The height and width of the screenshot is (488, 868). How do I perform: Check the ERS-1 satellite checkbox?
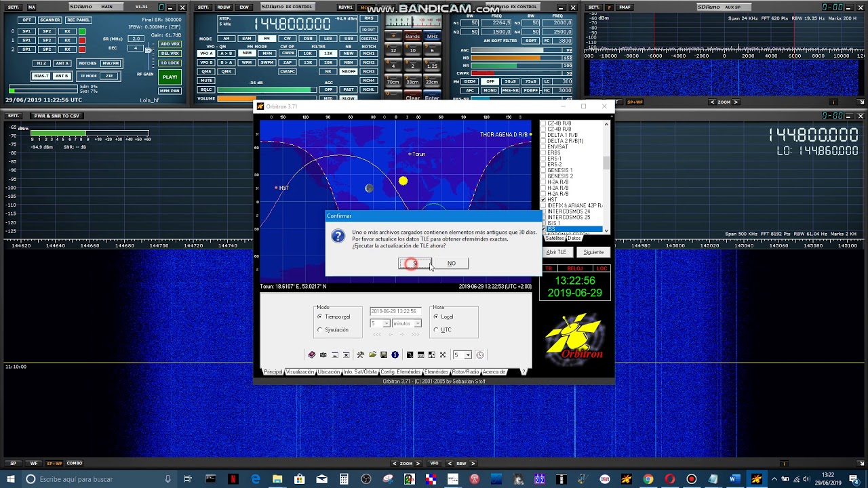[x=543, y=159]
